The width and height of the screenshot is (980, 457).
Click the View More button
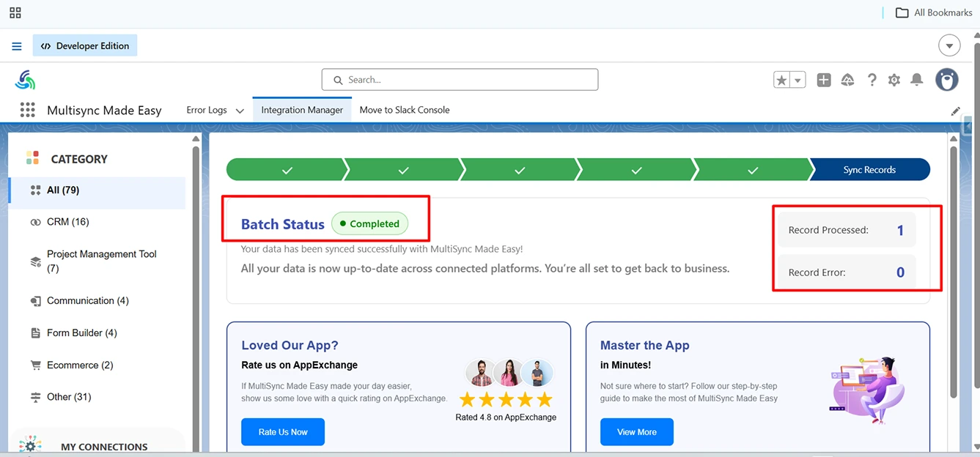(x=637, y=432)
